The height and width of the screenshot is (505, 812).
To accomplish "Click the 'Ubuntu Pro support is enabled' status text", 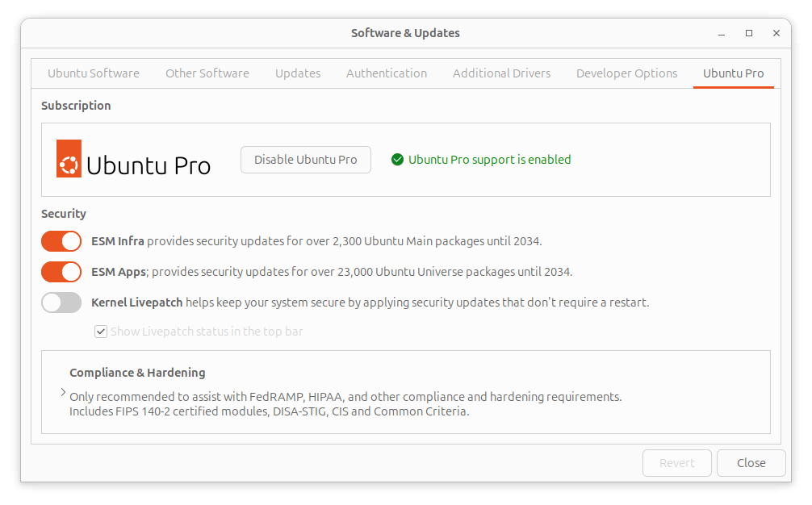I will coord(489,160).
